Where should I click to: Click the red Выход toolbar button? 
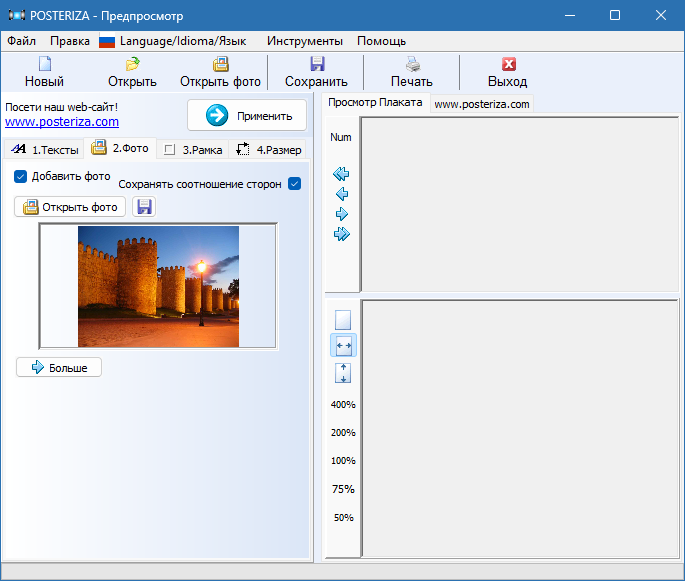tap(508, 72)
